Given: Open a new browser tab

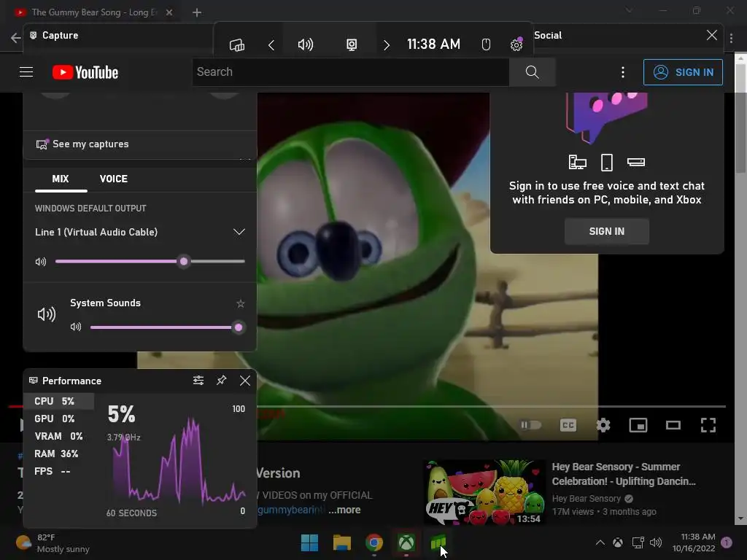Looking at the screenshot, I should 197,12.
